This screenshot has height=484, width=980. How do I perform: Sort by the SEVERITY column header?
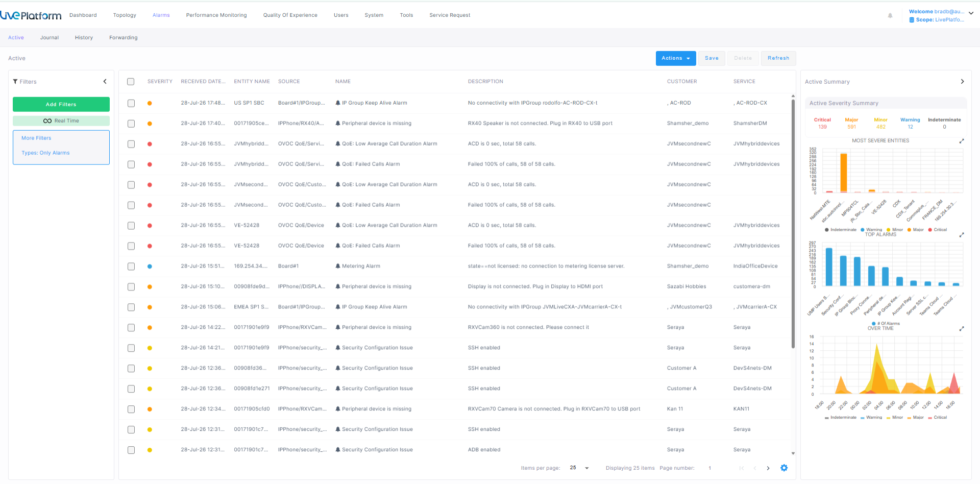click(160, 82)
